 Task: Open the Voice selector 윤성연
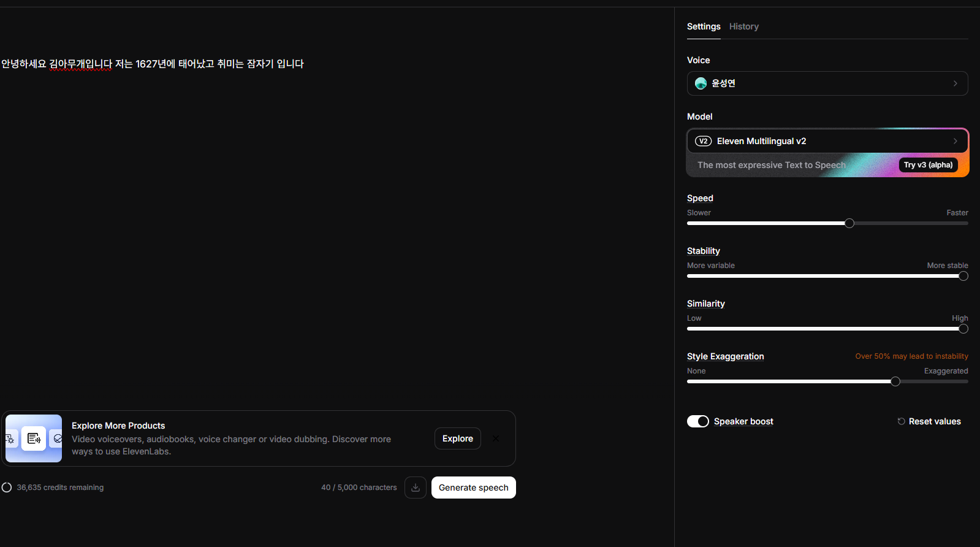[x=827, y=83]
